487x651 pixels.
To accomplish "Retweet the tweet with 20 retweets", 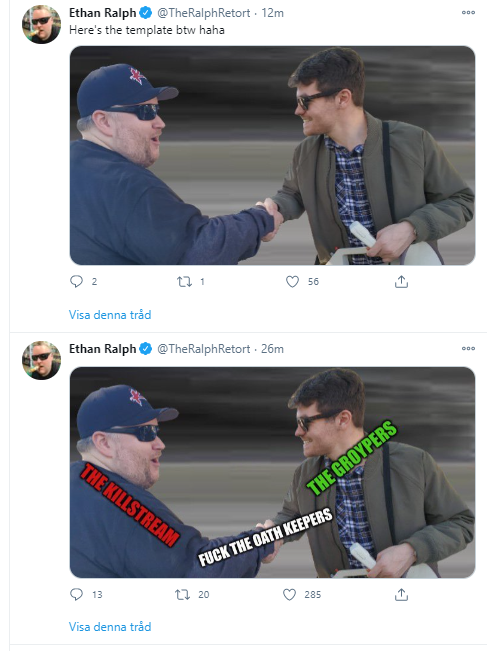I will [x=182, y=595].
